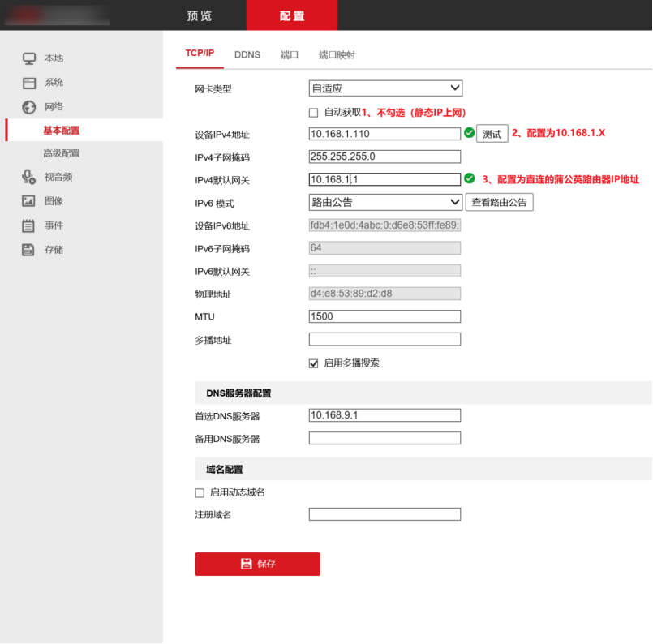
Task: Click the globe icon for 网络
Action: [29, 107]
